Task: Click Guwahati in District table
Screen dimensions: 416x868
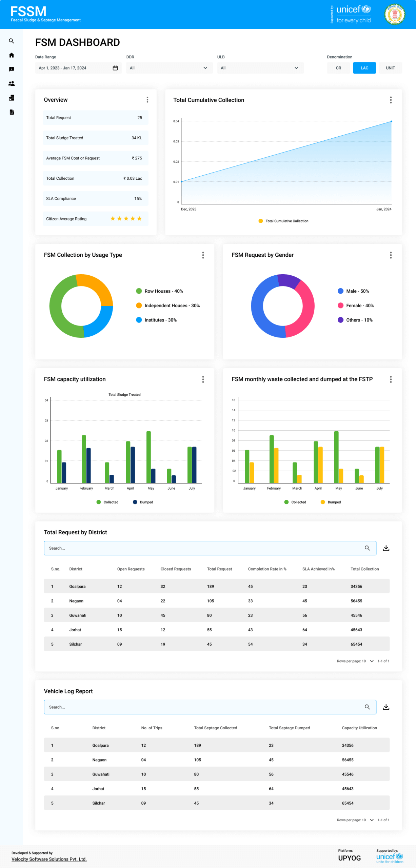Action: click(x=78, y=615)
